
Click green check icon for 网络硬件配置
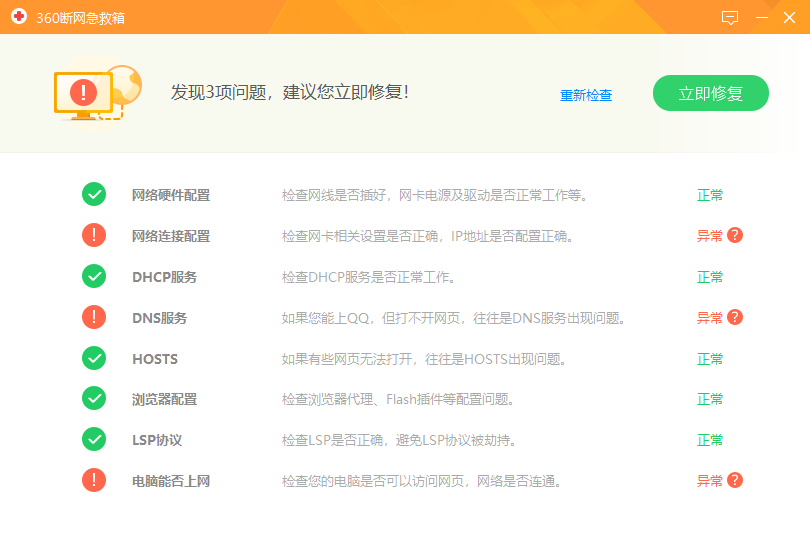pyautogui.click(x=94, y=194)
